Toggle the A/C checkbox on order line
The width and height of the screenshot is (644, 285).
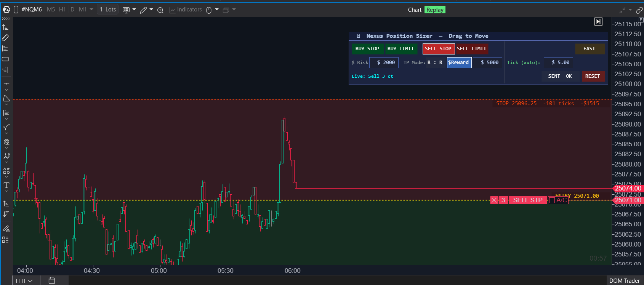click(552, 200)
